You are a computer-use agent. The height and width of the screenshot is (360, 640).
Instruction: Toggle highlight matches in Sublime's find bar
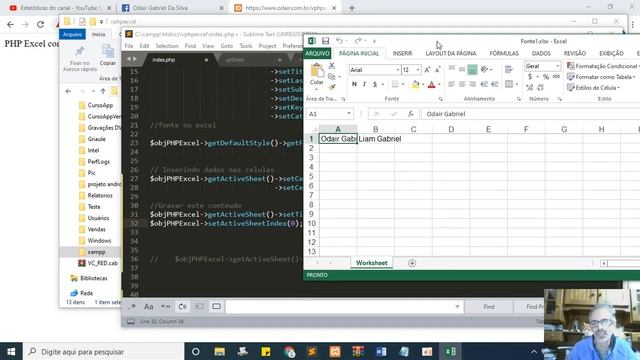tap(216, 307)
